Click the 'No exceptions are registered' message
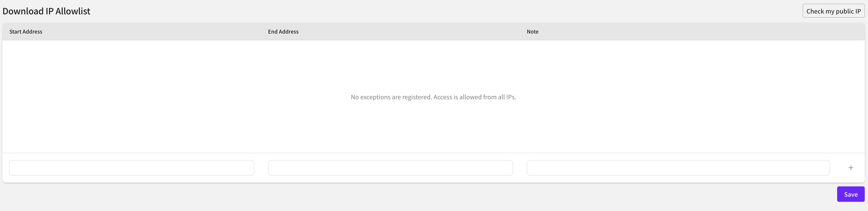Screen dimensions: 868x211 (x=433, y=97)
